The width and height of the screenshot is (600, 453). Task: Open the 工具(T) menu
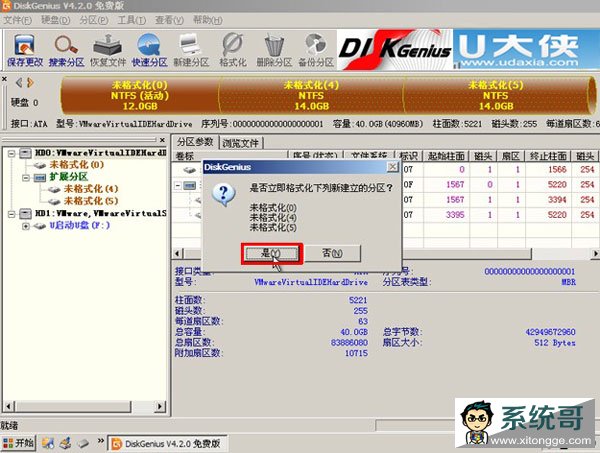[131, 20]
